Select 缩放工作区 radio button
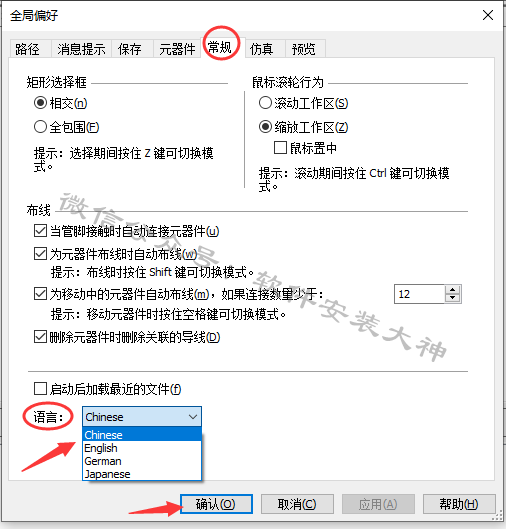 [x=265, y=127]
